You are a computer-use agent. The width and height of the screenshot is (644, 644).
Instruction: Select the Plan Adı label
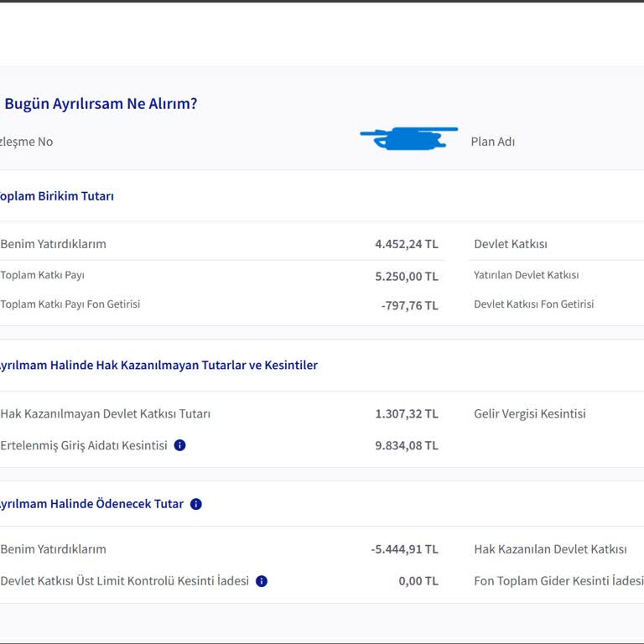(x=493, y=142)
